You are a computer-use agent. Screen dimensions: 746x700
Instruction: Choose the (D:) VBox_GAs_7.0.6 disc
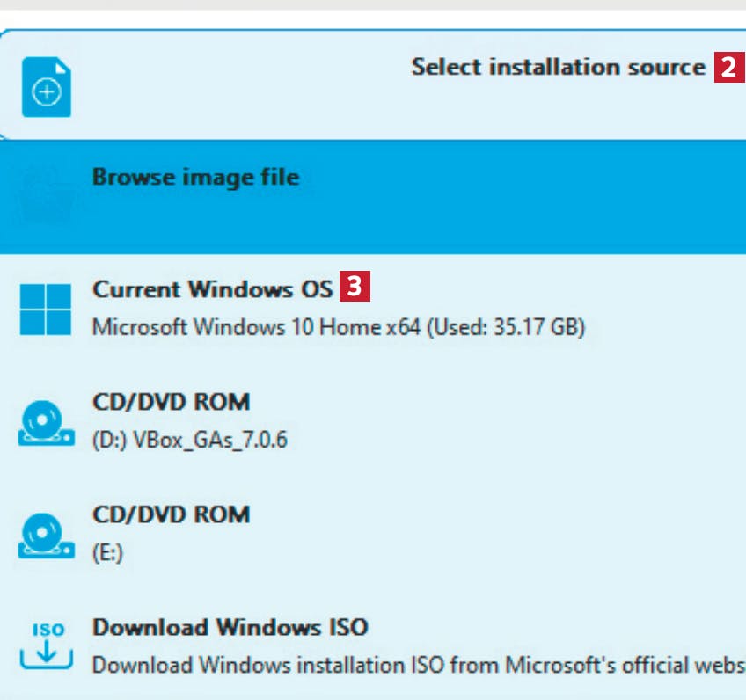click(190, 440)
